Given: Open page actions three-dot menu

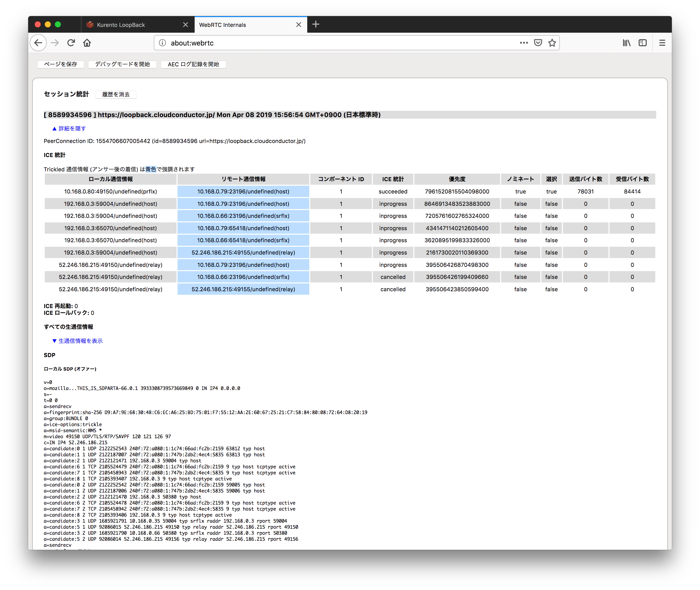Looking at the screenshot, I should coord(524,43).
